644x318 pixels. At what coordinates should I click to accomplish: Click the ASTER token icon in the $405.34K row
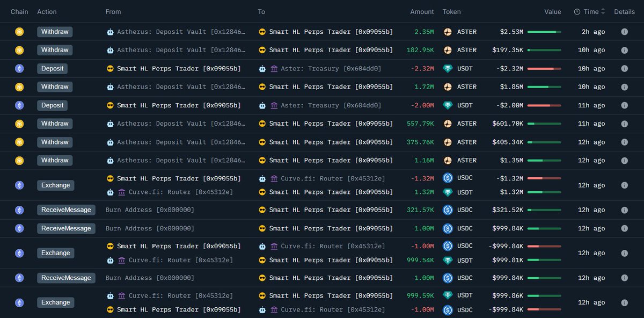(x=448, y=142)
